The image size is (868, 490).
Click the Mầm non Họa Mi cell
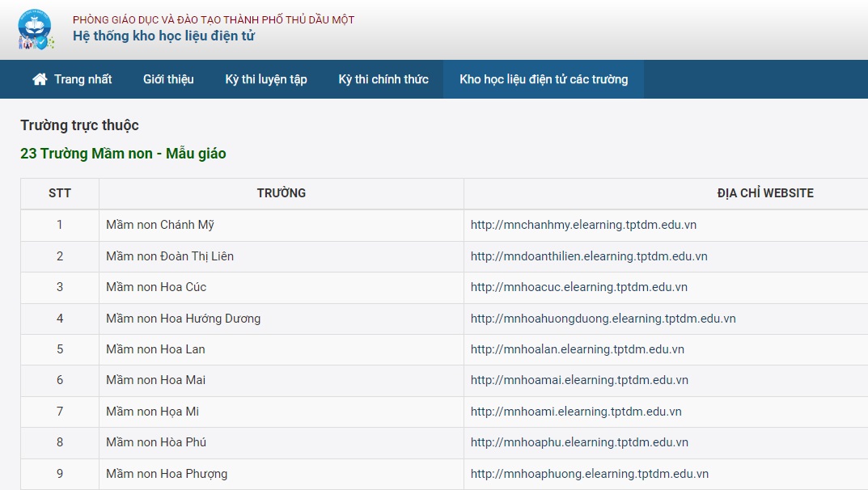[x=282, y=412]
